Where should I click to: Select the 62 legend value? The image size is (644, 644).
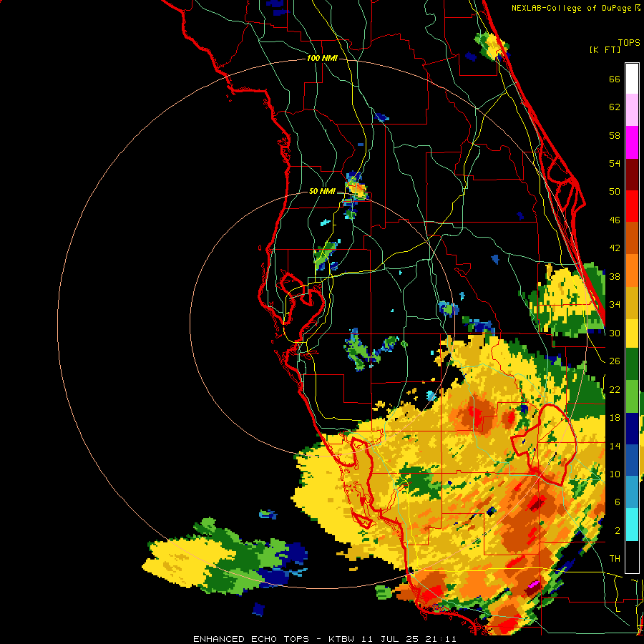615,107
